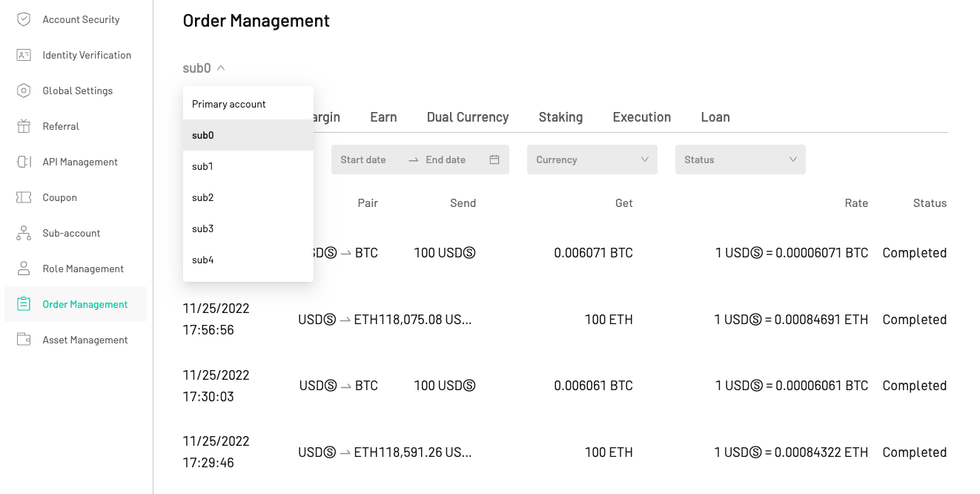Click the Referral gift icon
This screenshot has height=494, width=980.
coord(24,126)
